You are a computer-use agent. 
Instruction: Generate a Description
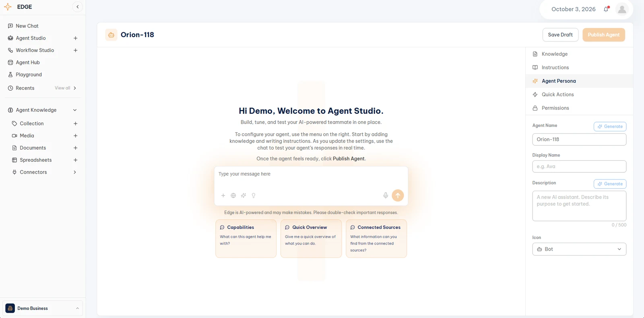tap(610, 184)
